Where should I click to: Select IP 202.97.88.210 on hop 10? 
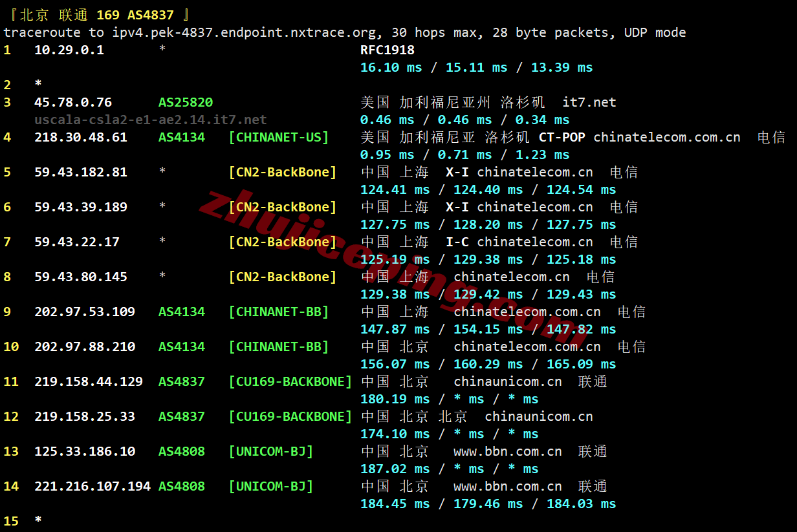click(85, 346)
